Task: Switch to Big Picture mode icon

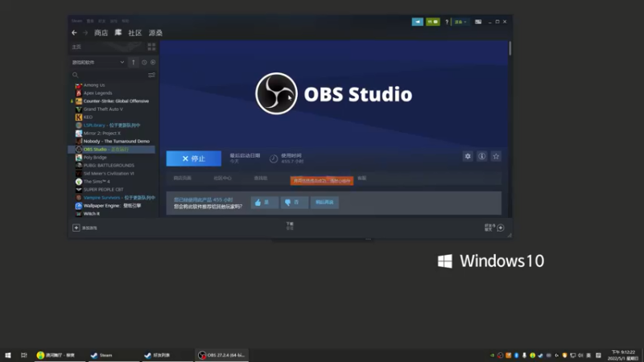Action: point(478,22)
